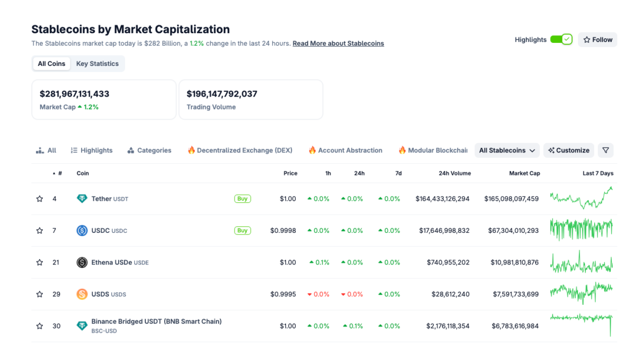Image resolution: width=644 pixels, height=344 pixels.
Task: Open the filter funnel icon
Action: pos(605,150)
